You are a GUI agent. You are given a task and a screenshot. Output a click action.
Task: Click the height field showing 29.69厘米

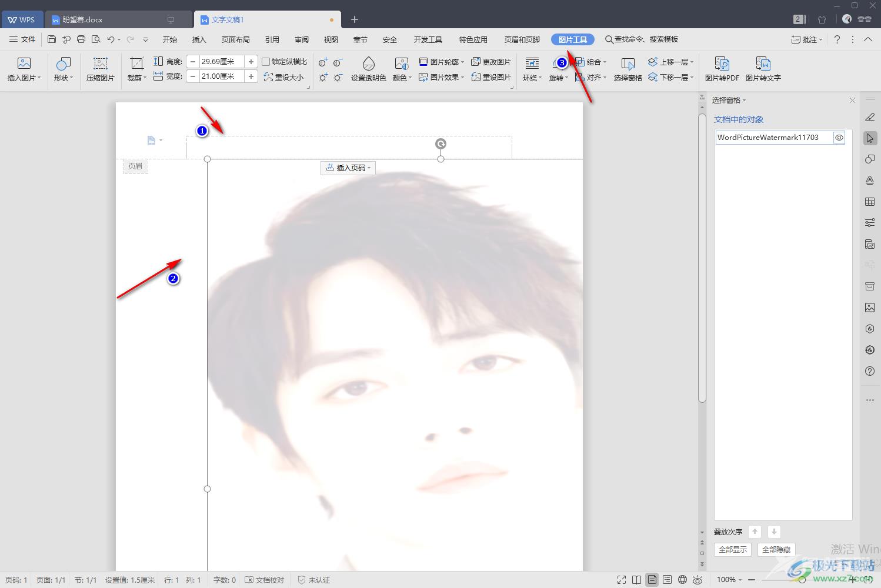click(x=222, y=61)
